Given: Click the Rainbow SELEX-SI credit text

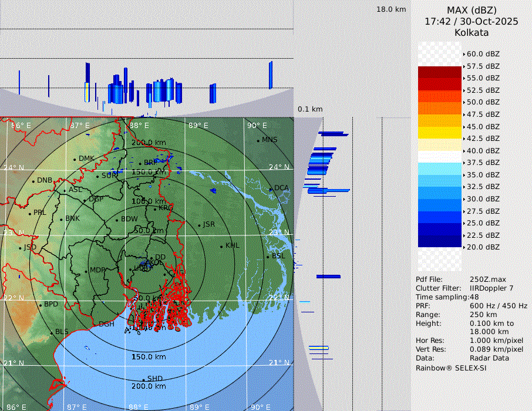Looking at the screenshot, I should click(450, 368).
